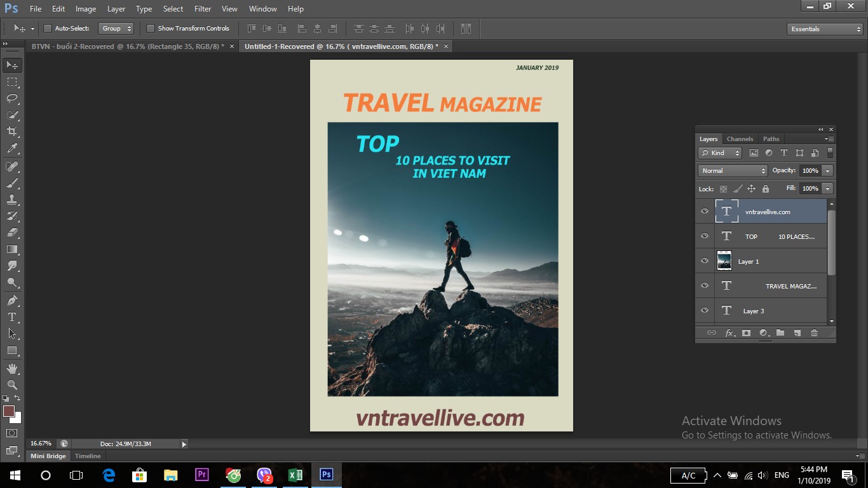This screenshot has height=488, width=868.
Task: Add a layer mask icon
Action: click(x=746, y=333)
